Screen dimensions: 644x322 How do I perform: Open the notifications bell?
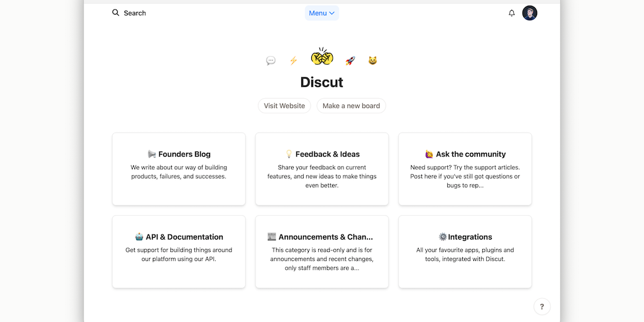click(x=512, y=13)
